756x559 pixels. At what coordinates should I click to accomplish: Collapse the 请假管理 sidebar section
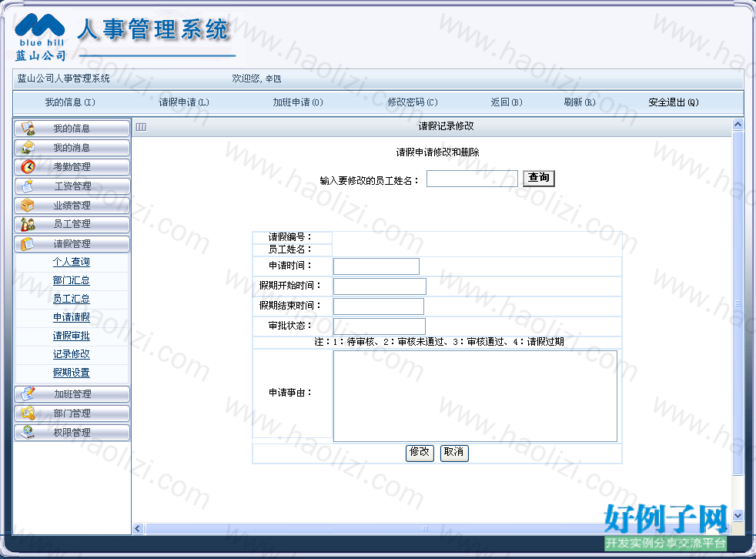(72, 243)
